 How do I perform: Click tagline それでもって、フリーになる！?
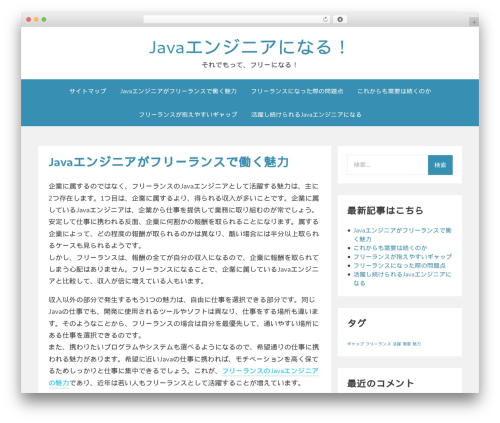249,65
